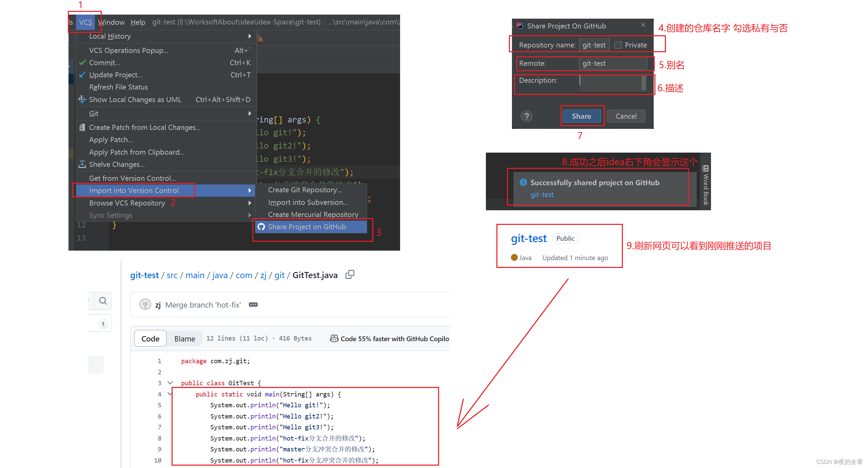The image size is (868, 468).
Task: Click GitHub icon of Share Project on GitHub
Action: (261, 227)
